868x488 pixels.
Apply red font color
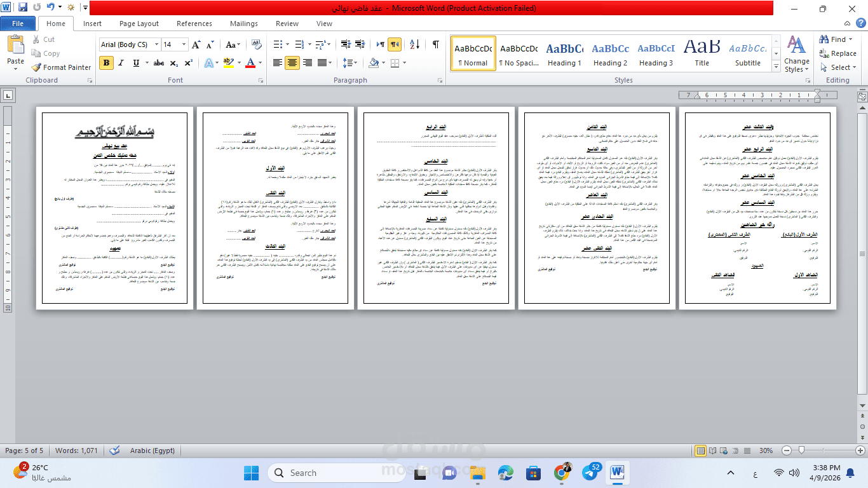(250, 63)
